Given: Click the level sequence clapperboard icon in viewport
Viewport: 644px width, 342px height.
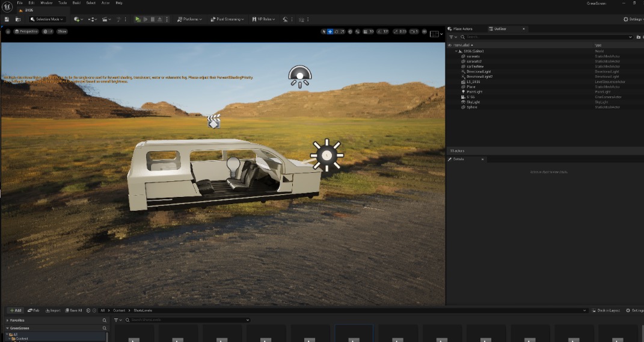Looking at the screenshot, I should pyautogui.click(x=213, y=122).
